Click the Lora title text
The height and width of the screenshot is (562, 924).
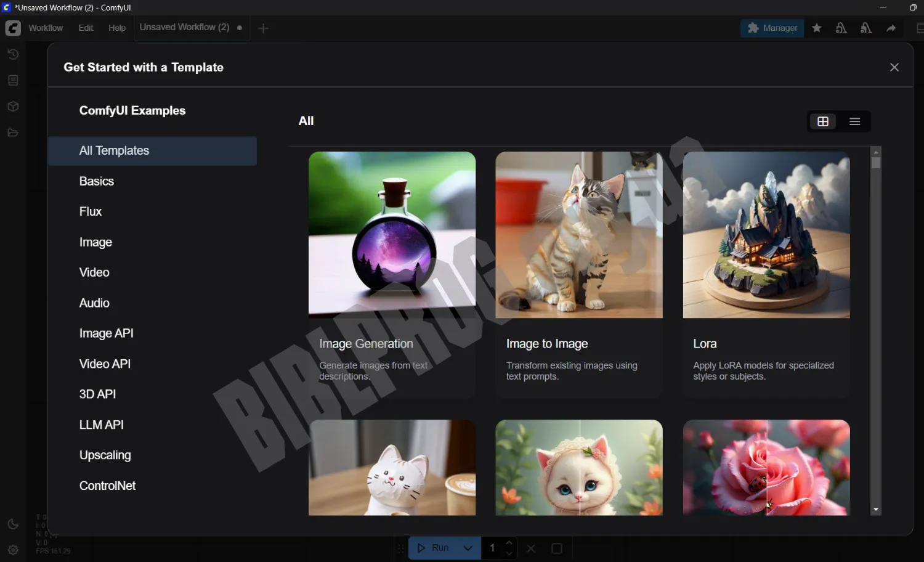705,344
